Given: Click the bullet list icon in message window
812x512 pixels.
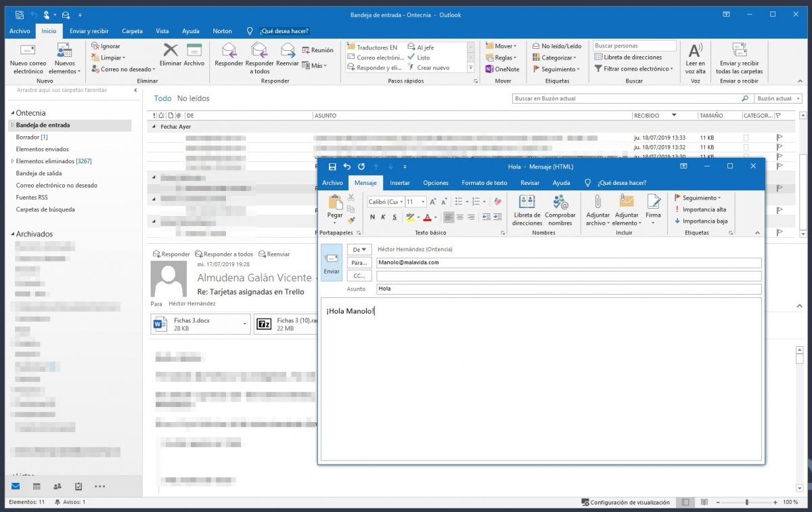Looking at the screenshot, I should point(459,202).
